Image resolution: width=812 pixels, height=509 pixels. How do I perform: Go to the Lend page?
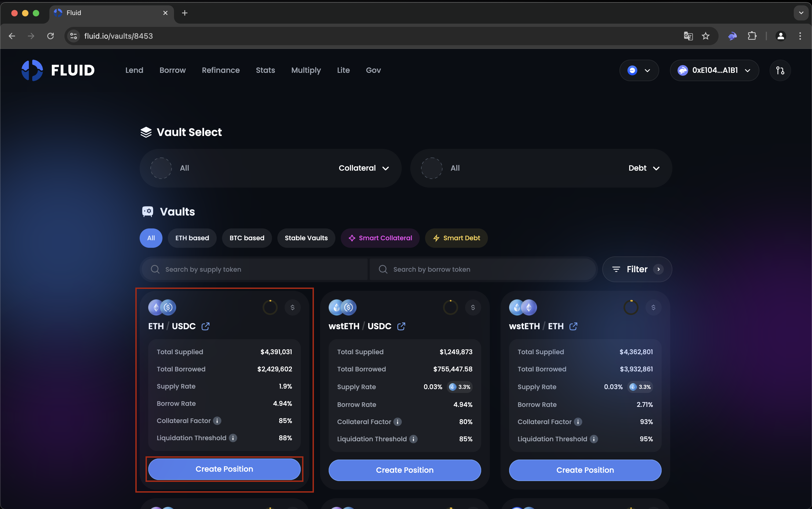[x=134, y=70]
